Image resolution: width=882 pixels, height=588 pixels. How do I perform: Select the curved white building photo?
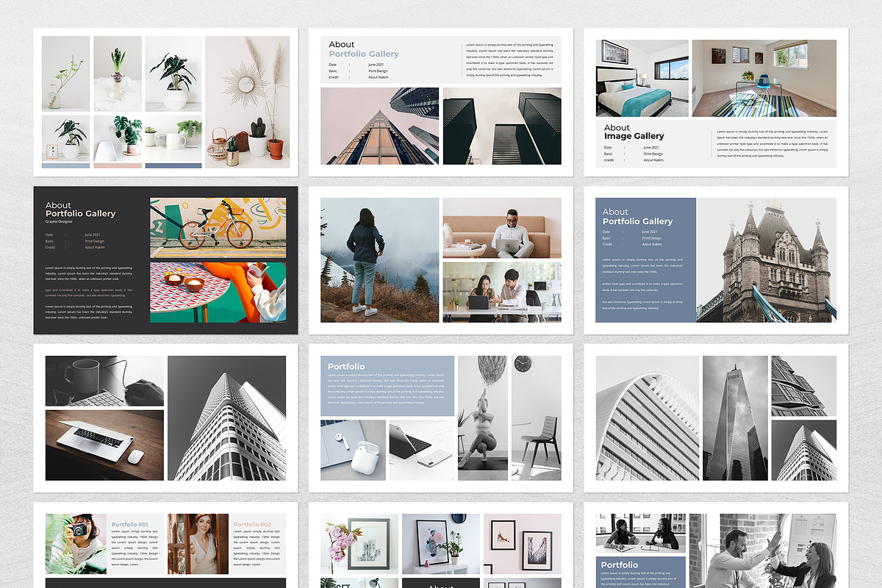pos(648,418)
